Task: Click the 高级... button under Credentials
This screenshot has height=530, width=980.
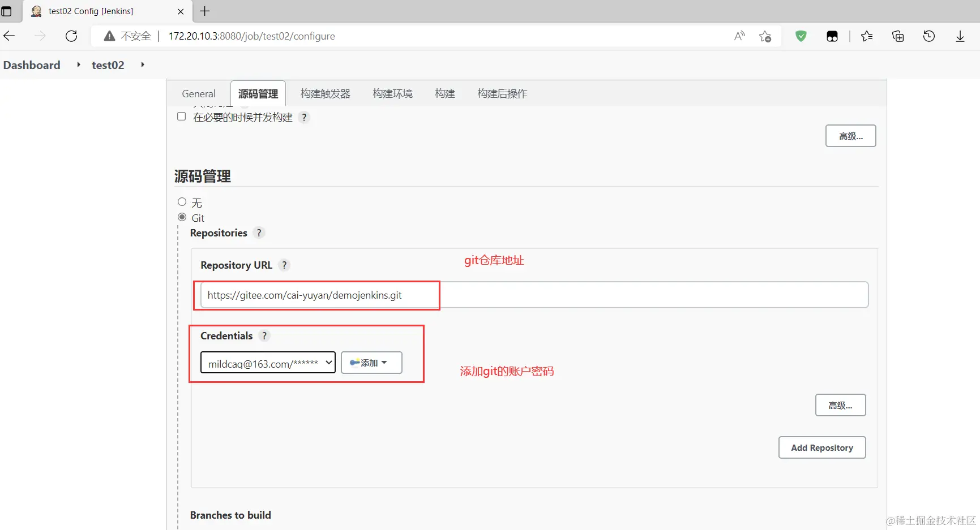Action: point(840,405)
